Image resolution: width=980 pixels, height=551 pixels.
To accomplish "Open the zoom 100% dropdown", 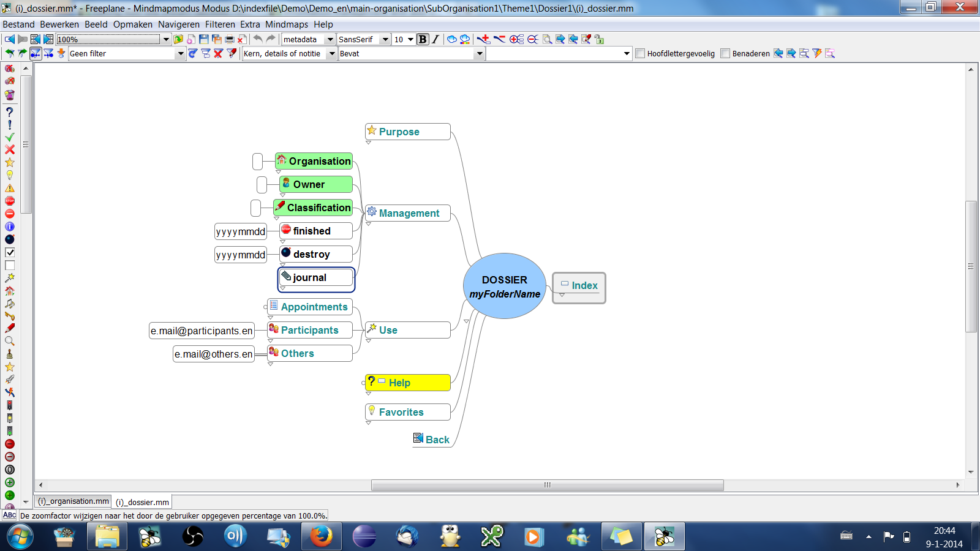I will (x=165, y=39).
